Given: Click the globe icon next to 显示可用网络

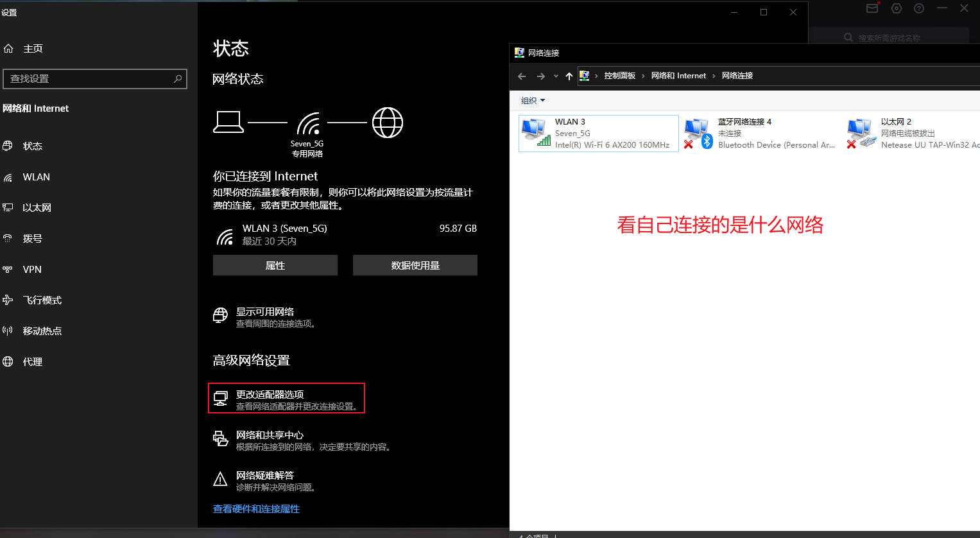Looking at the screenshot, I should (x=220, y=315).
